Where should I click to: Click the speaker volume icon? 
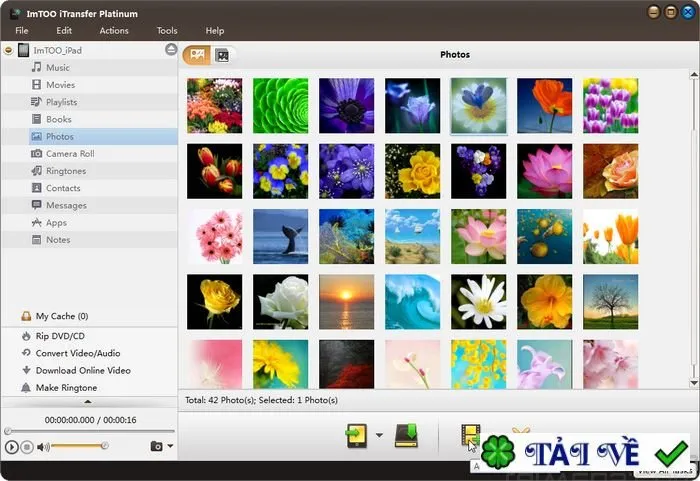pos(43,447)
